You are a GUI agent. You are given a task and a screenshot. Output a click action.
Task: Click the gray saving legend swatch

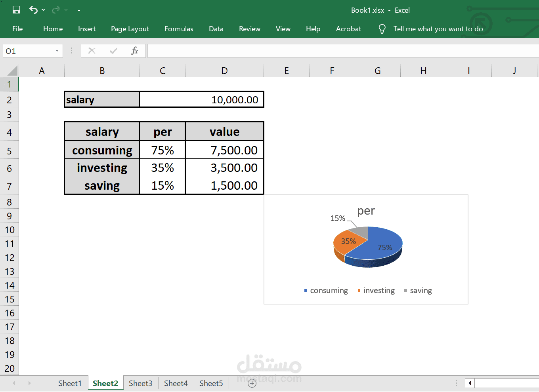(405, 291)
